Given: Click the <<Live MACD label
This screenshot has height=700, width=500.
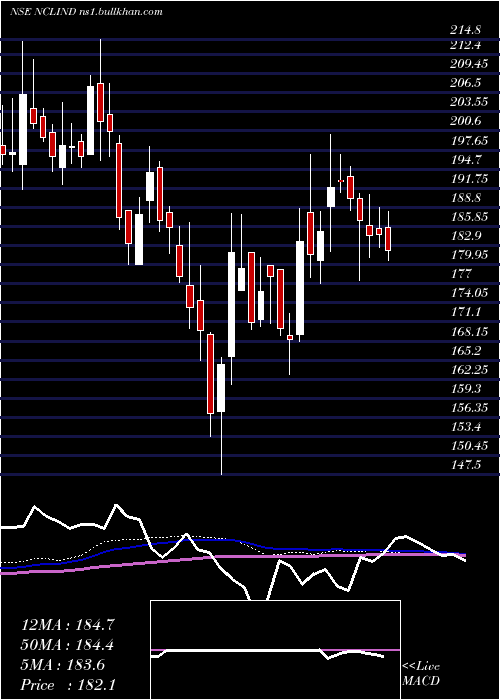Looking at the screenshot, I should coord(421,673).
